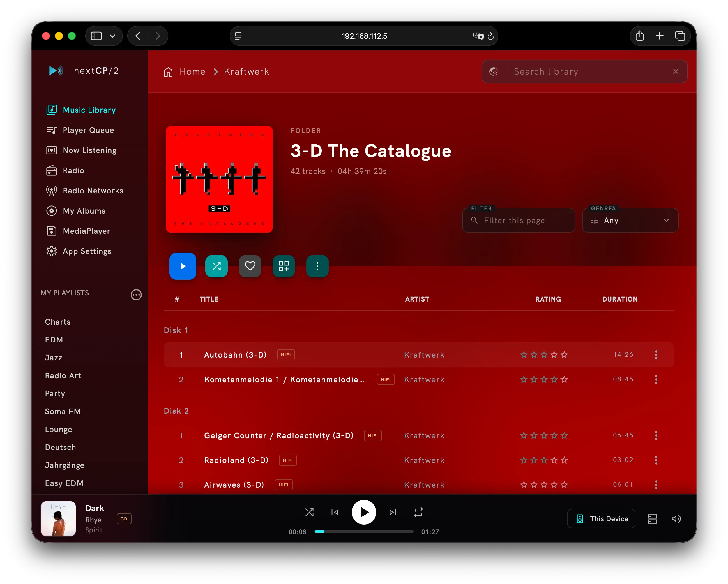Open Player Queue in sidebar
This screenshot has height=584, width=728.
[x=80, y=130]
